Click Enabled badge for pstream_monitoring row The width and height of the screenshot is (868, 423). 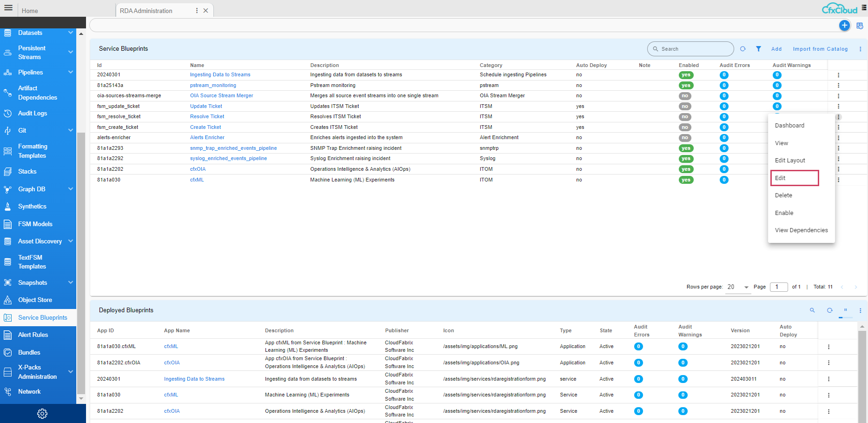tap(686, 86)
